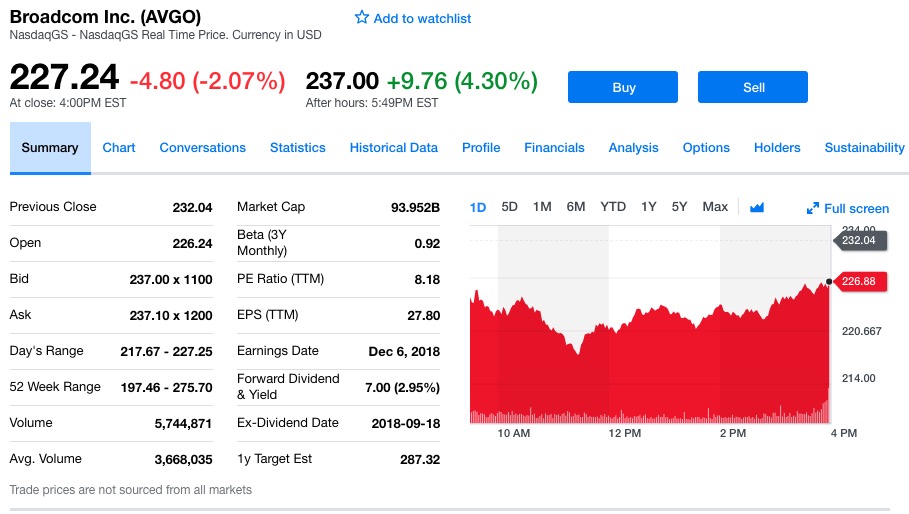This screenshot has width=909, height=514.
Task: Click the 12 PM chart axis label
Action: (x=624, y=433)
